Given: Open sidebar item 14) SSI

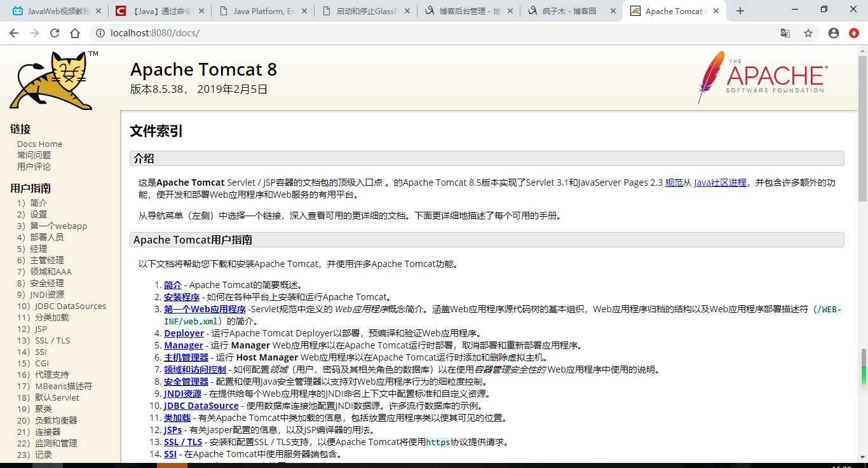Looking at the screenshot, I should [x=32, y=352].
